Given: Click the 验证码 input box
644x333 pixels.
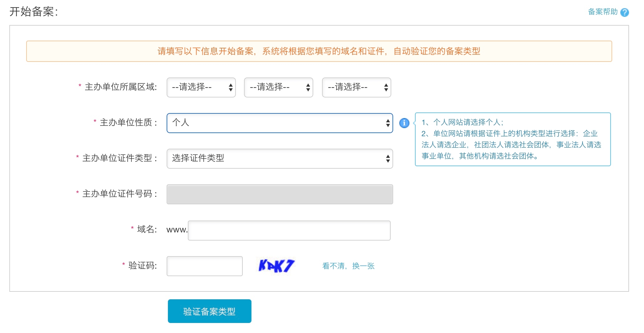Looking at the screenshot, I should point(204,266).
